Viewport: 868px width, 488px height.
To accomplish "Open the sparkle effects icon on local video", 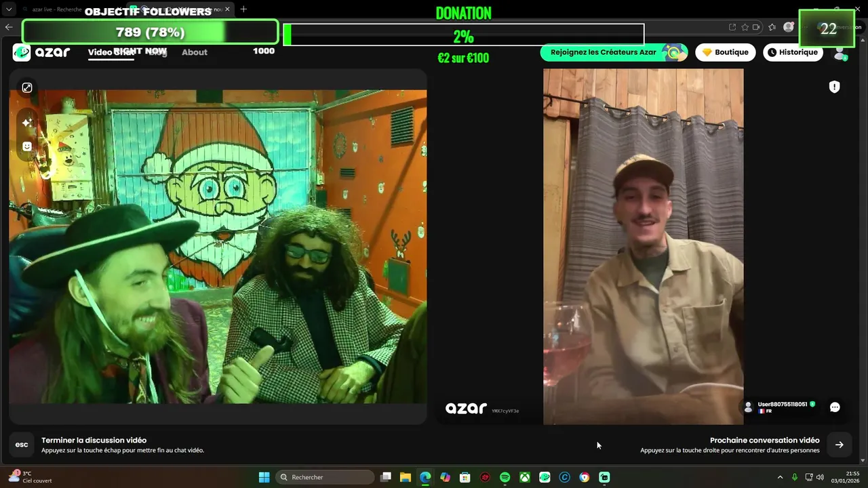I will (27, 123).
